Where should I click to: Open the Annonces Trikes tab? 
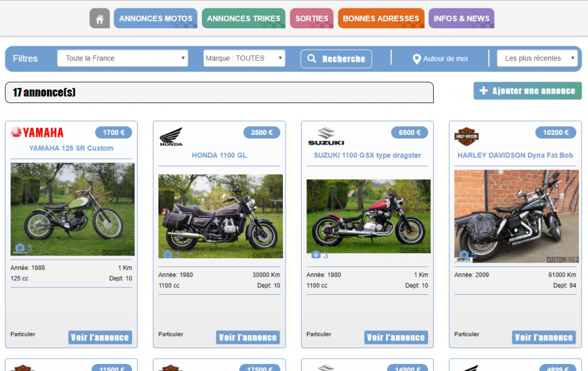[244, 19]
